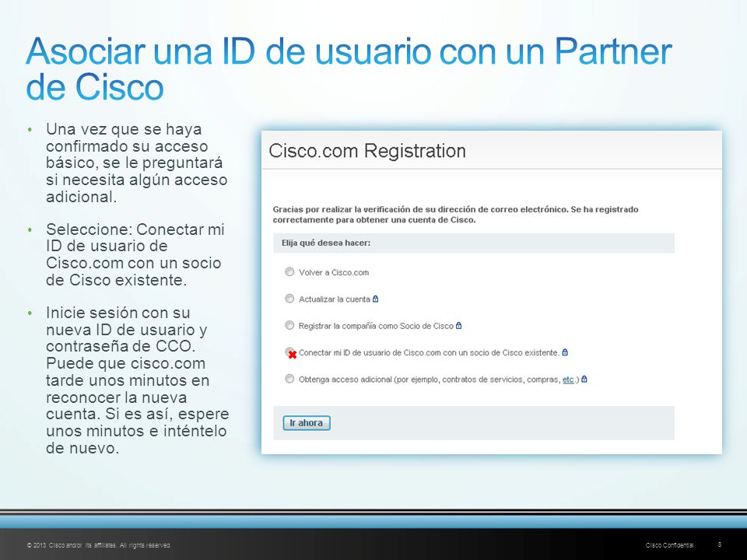Choose 'Obtenga acceso adicional' radio button
747x560 pixels.
click(x=289, y=379)
